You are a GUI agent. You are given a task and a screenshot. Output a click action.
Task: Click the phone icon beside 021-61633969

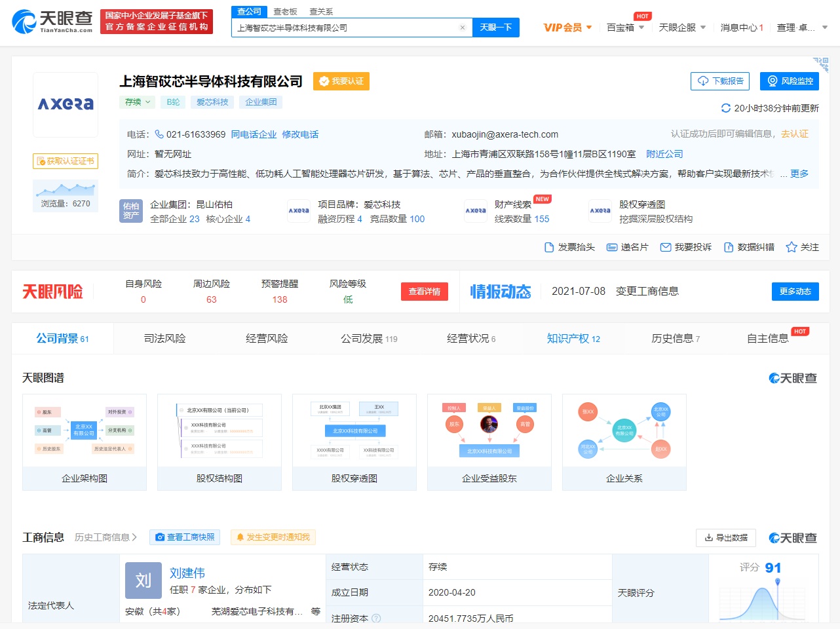(159, 134)
